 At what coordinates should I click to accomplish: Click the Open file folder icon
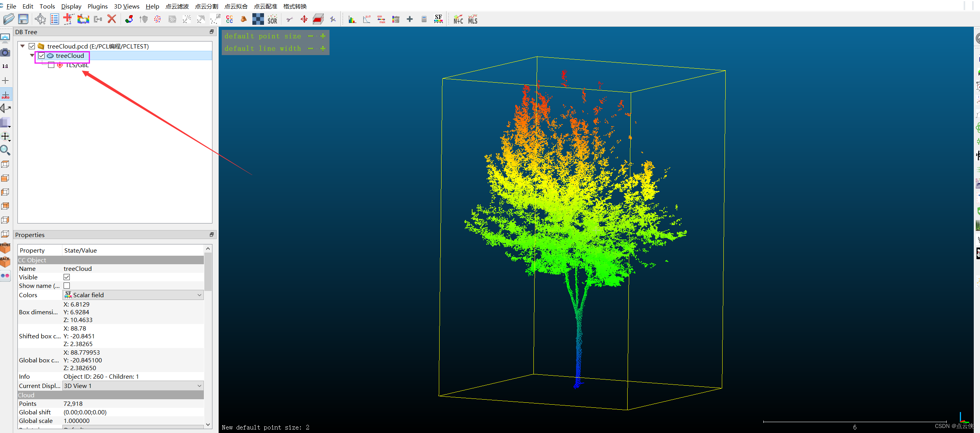(x=9, y=19)
